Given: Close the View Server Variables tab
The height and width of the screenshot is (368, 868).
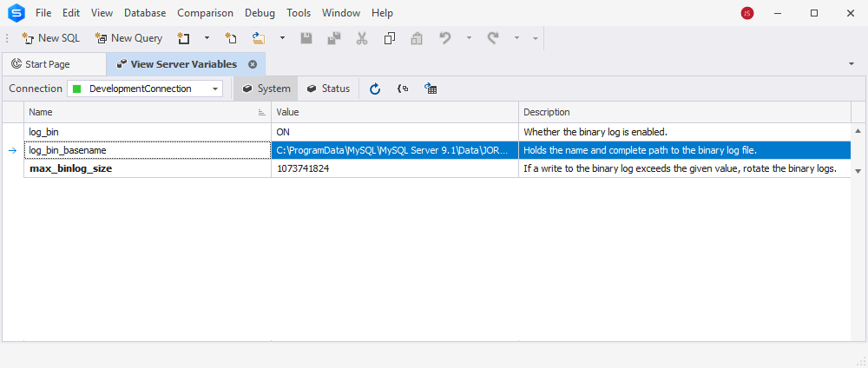Looking at the screenshot, I should (x=253, y=64).
